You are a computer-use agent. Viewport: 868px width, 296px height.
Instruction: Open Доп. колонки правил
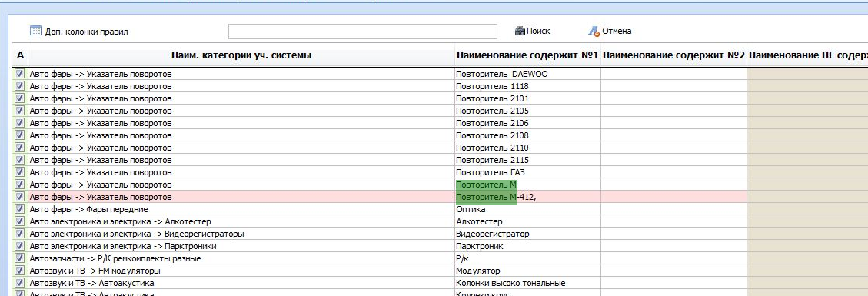click(x=78, y=32)
